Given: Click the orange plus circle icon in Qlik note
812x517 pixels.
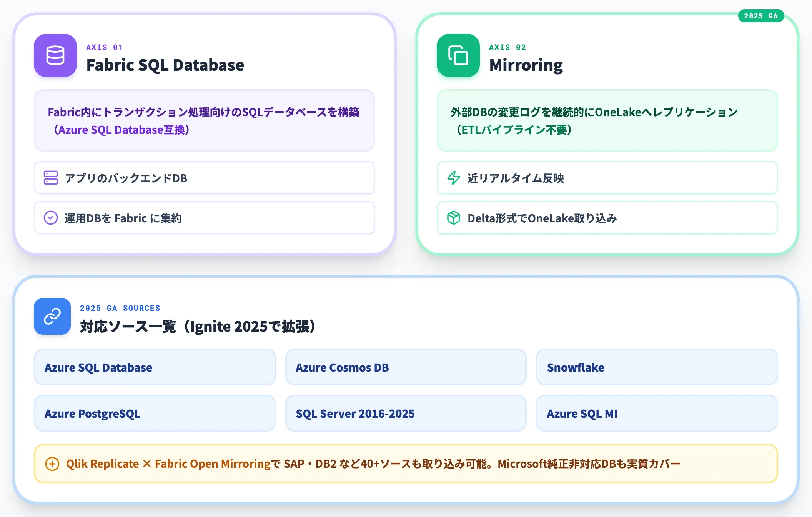Looking at the screenshot, I should coord(52,464).
